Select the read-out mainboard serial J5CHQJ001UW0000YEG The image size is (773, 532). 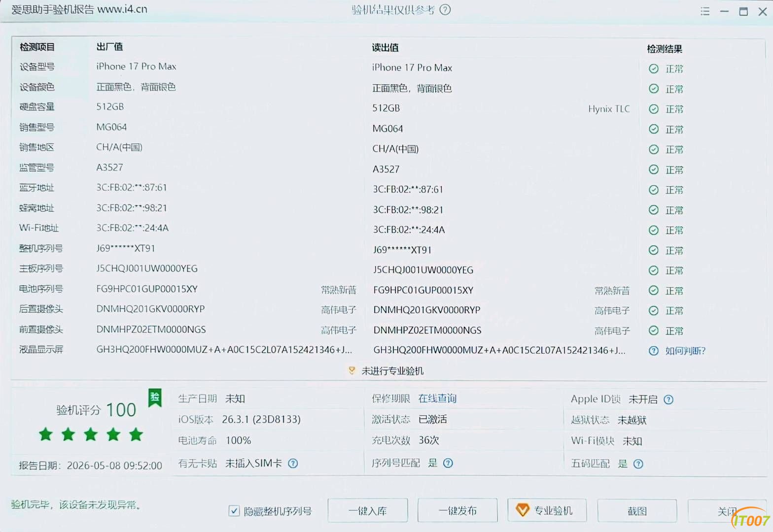pyautogui.click(x=423, y=270)
